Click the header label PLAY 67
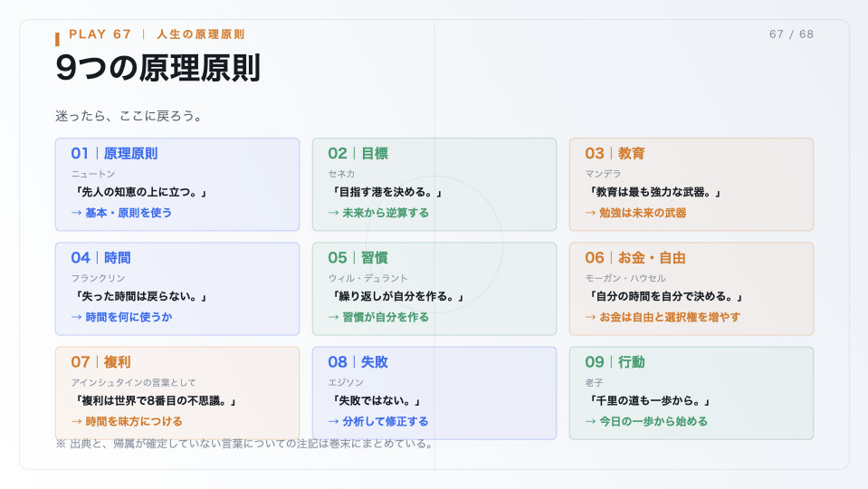The image size is (868, 489). [100, 34]
